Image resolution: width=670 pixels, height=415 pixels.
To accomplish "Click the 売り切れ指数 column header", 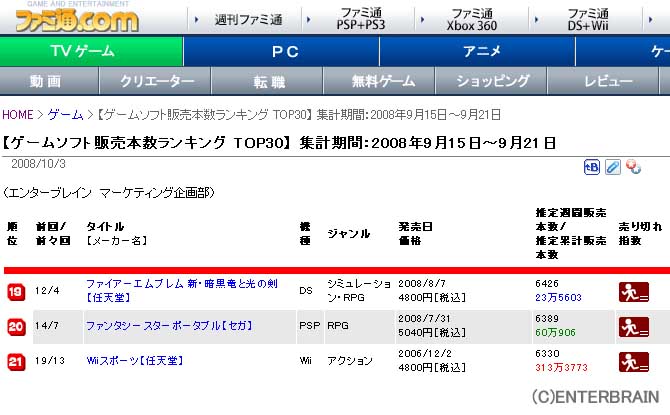I will 640,233.
